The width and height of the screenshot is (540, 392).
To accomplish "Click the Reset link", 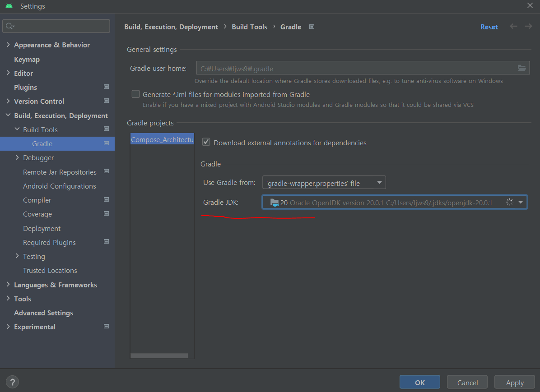I will pyautogui.click(x=489, y=27).
